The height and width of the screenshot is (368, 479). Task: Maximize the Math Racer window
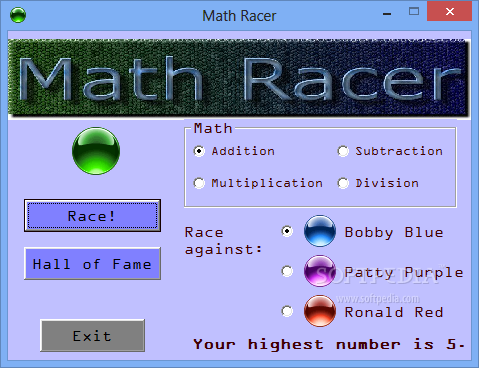click(x=414, y=12)
